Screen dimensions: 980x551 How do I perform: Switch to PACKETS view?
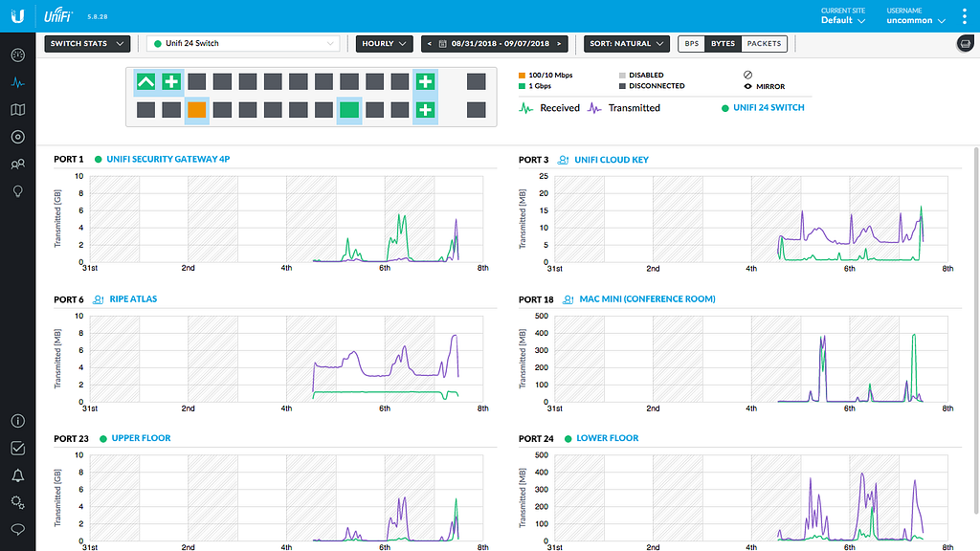pyautogui.click(x=764, y=44)
